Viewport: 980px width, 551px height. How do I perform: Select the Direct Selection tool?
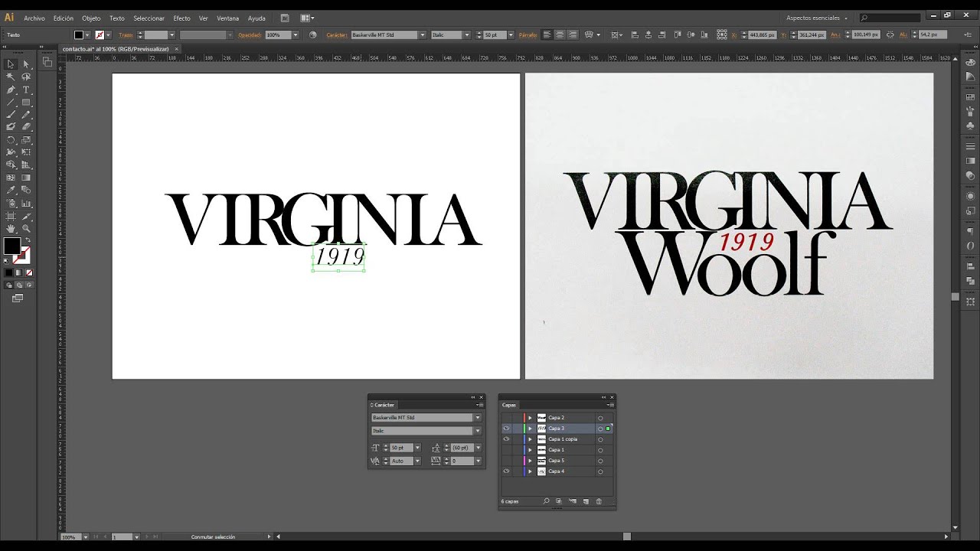pyautogui.click(x=26, y=64)
